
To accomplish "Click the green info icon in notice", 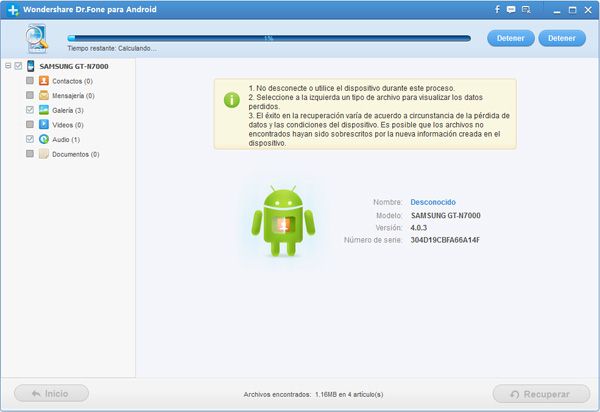I will (232, 100).
